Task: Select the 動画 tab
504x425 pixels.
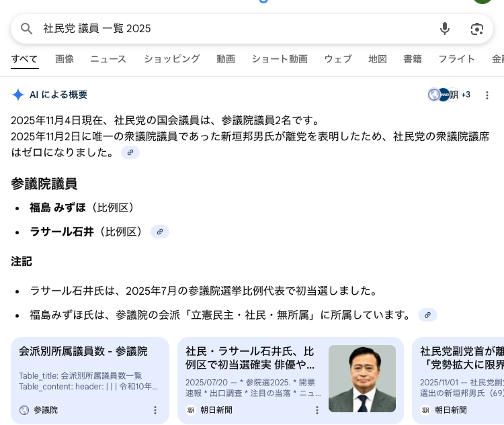Action: point(226,59)
